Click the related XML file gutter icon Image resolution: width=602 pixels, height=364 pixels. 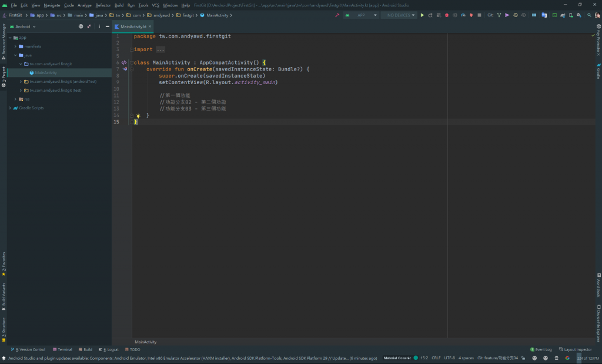click(124, 62)
